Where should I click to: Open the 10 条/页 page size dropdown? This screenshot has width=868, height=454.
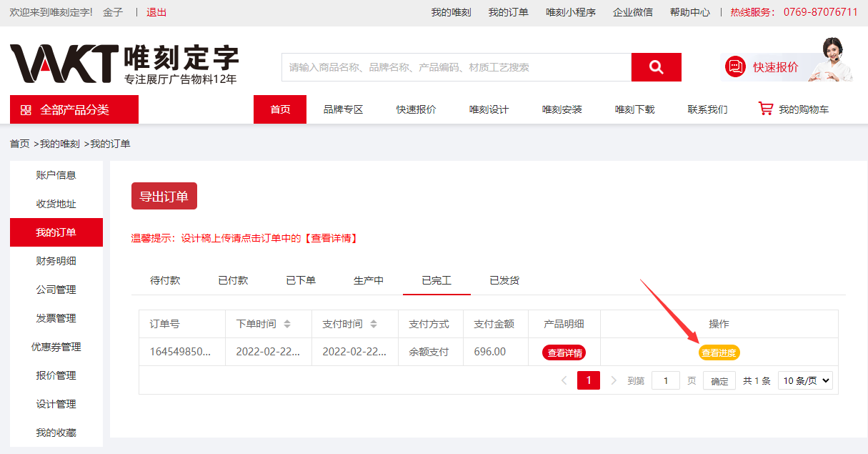pyautogui.click(x=805, y=380)
